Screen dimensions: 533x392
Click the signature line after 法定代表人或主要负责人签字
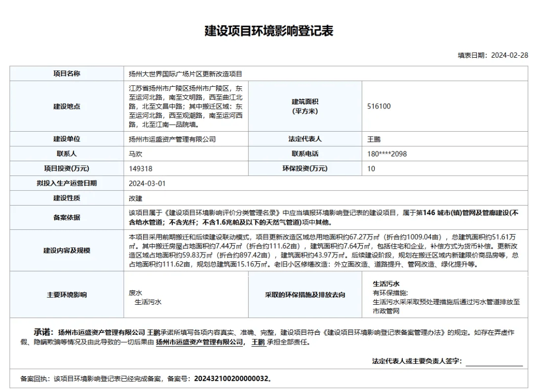coord(494,361)
